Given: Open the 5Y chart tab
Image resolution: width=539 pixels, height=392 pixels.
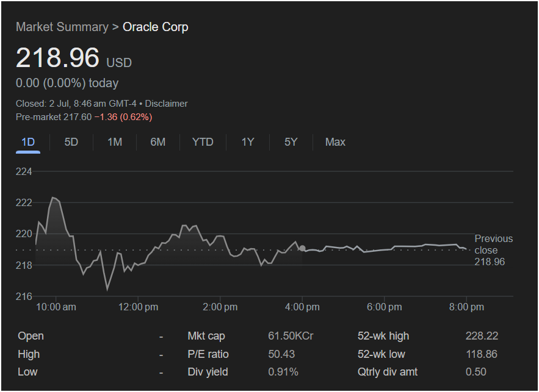Looking at the screenshot, I should [x=291, y=142].
